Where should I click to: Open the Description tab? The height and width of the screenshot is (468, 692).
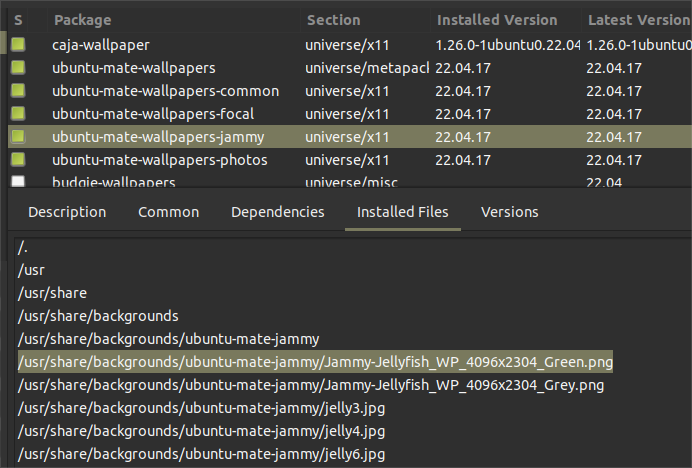(67, 212)
